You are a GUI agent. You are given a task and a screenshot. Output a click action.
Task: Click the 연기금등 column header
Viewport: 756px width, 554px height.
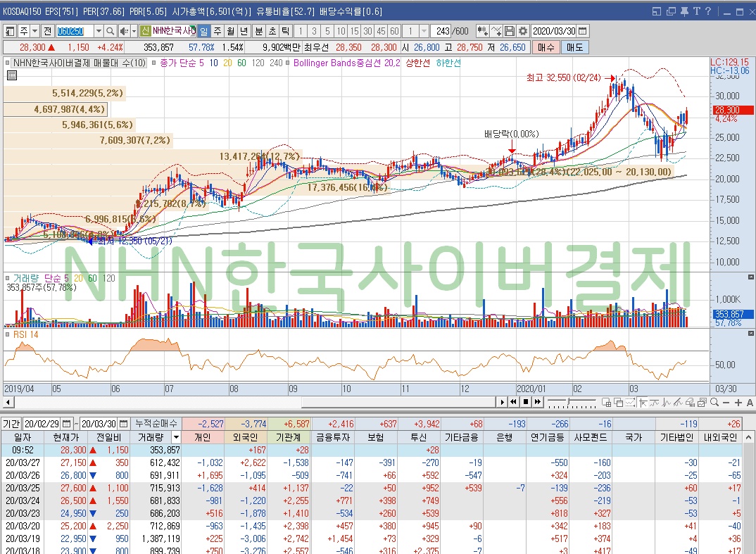click(547, 437)
